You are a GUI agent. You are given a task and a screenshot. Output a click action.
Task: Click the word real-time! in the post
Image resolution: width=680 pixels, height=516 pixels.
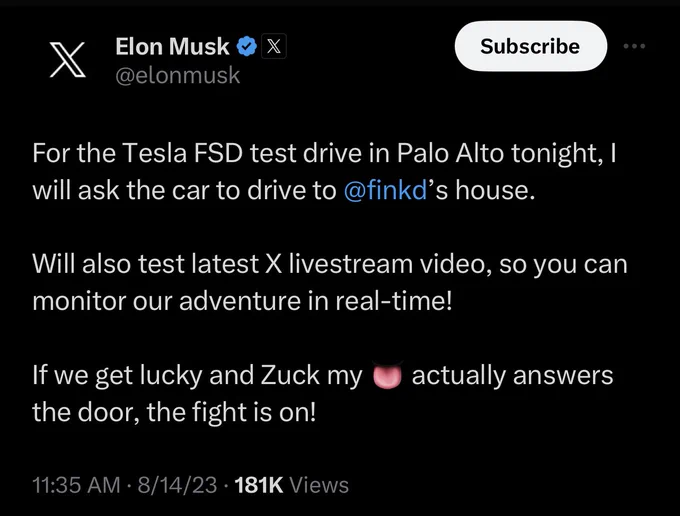[393, 301]
